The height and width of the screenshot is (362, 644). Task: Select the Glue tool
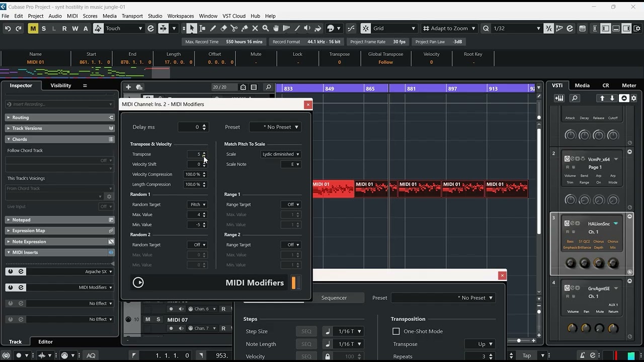point(245,29)
